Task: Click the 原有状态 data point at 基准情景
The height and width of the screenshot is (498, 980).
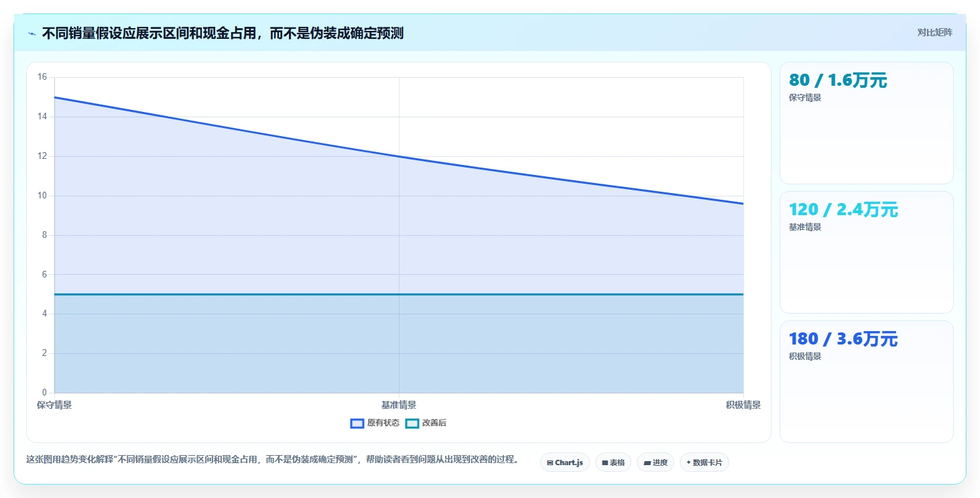Action: click(x=399, y=156)
